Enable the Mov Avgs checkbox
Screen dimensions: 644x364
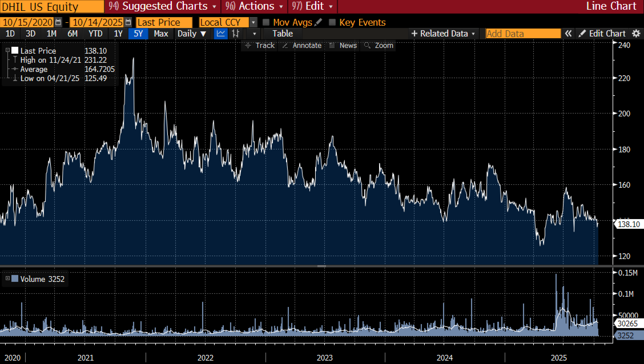point(266,22)
